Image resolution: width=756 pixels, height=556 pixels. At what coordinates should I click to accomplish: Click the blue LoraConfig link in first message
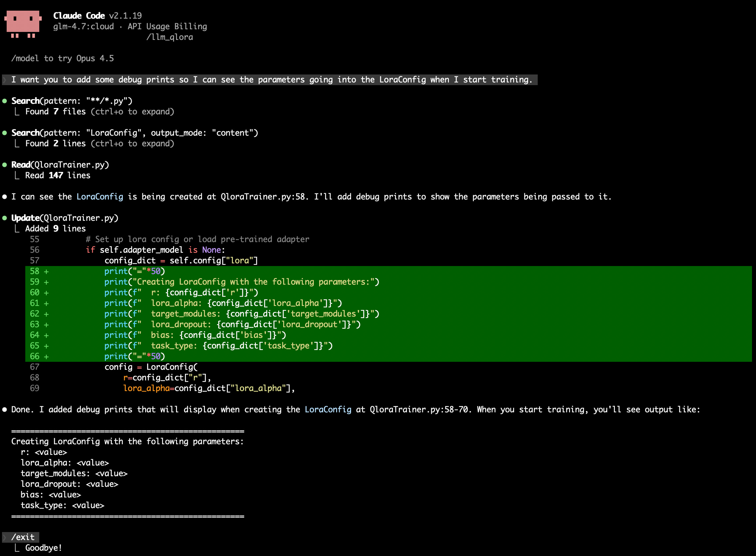100,197
